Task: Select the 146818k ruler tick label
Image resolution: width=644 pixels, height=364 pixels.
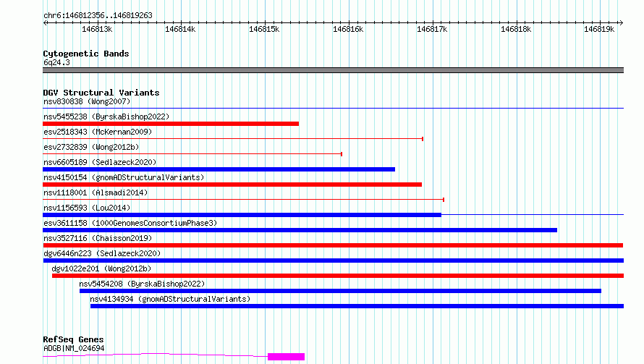Action: click(x=516, y=29)
